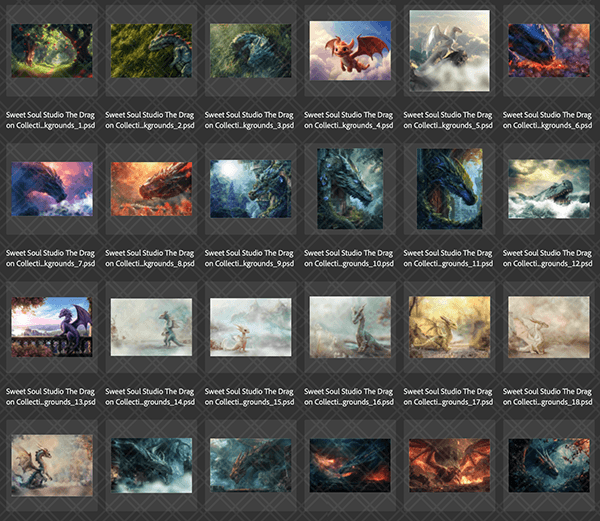Click file name ending kgrounds_3.psd

[249, 120]
